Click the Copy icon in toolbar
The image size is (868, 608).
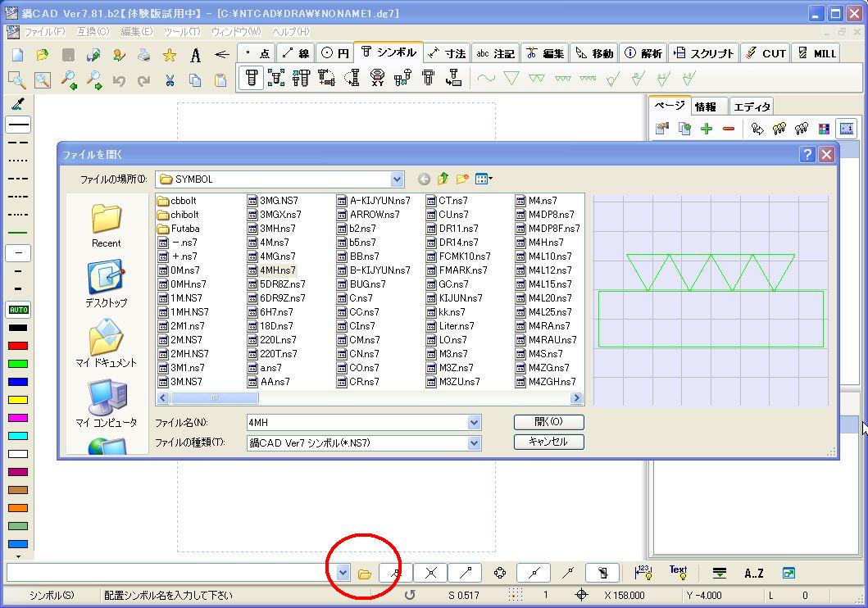195,81
